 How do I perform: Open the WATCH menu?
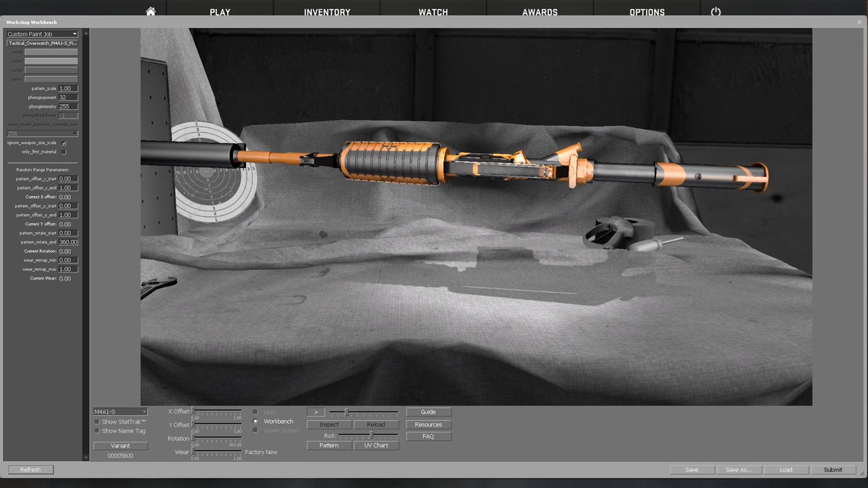(x=433, y=12)
